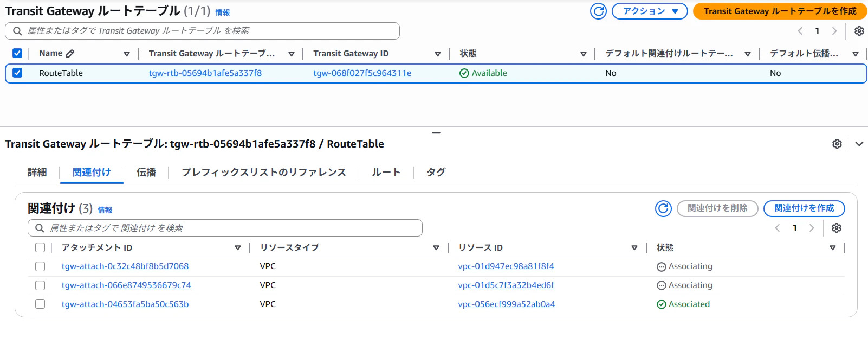Sort route tables by 状態 column
Image resolution: width=868 pixels, height=344 pixels.
tap(584, 54)
